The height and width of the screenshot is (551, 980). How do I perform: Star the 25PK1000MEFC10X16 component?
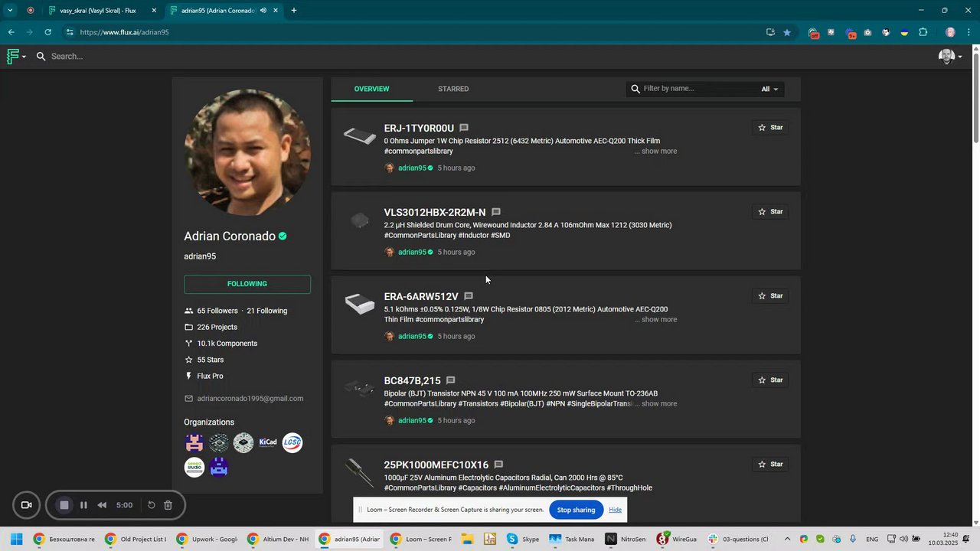pos(770,465)
